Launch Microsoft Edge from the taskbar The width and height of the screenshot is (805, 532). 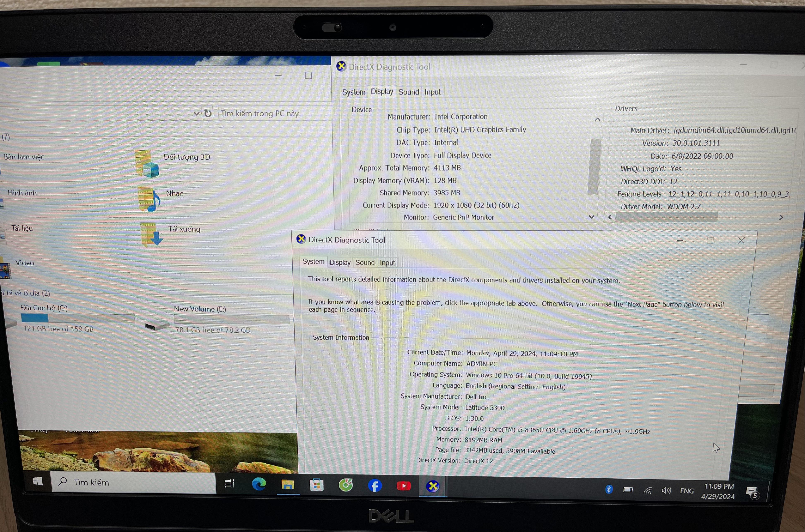[259, 484]
